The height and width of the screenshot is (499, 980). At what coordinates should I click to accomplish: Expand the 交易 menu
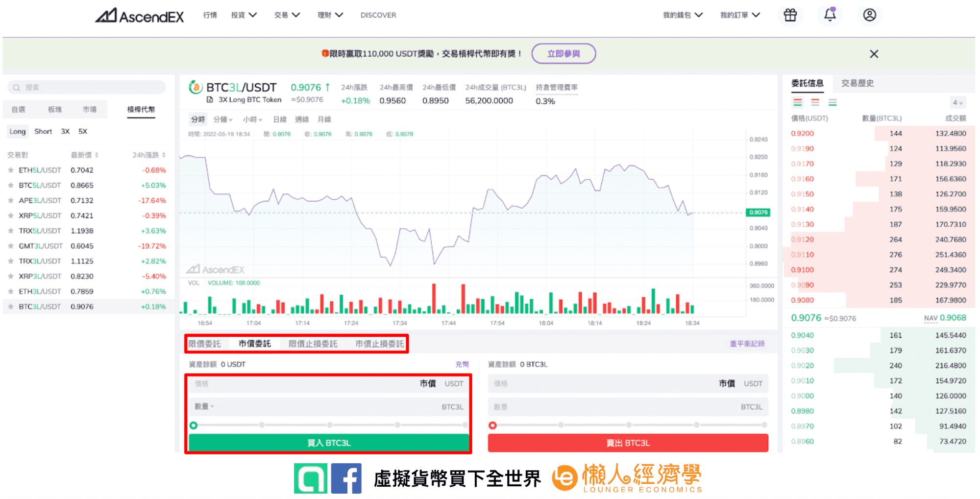[x=287, y=15]
